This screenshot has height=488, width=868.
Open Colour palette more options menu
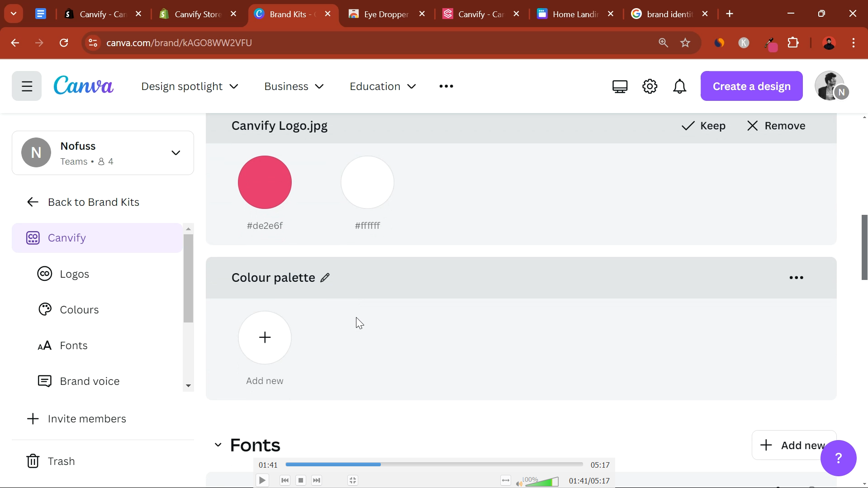tap(796, 278)
